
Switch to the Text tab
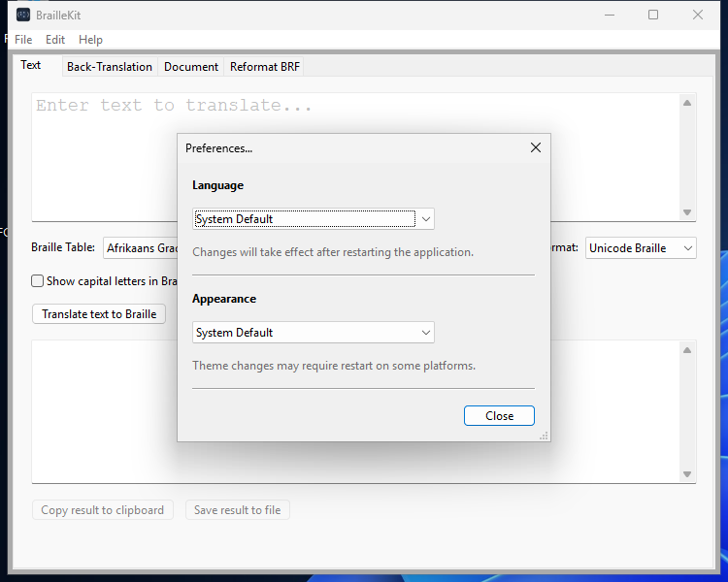(x=31, y=65)
